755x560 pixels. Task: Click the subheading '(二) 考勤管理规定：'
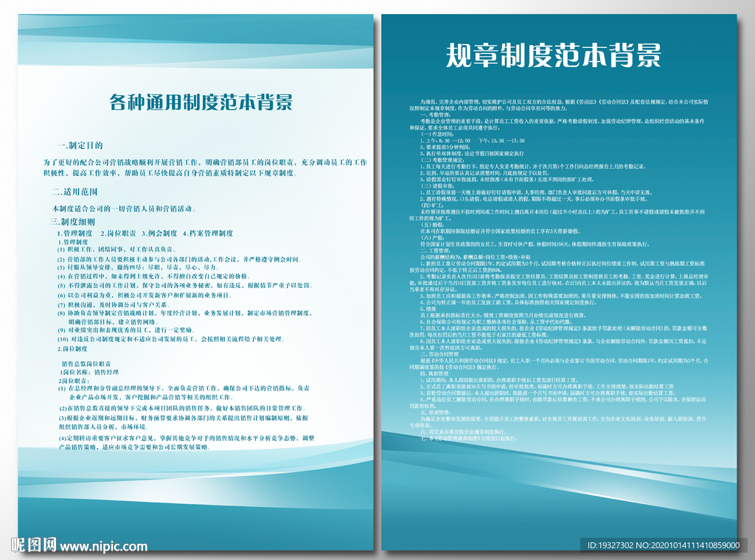pos(442,160)
